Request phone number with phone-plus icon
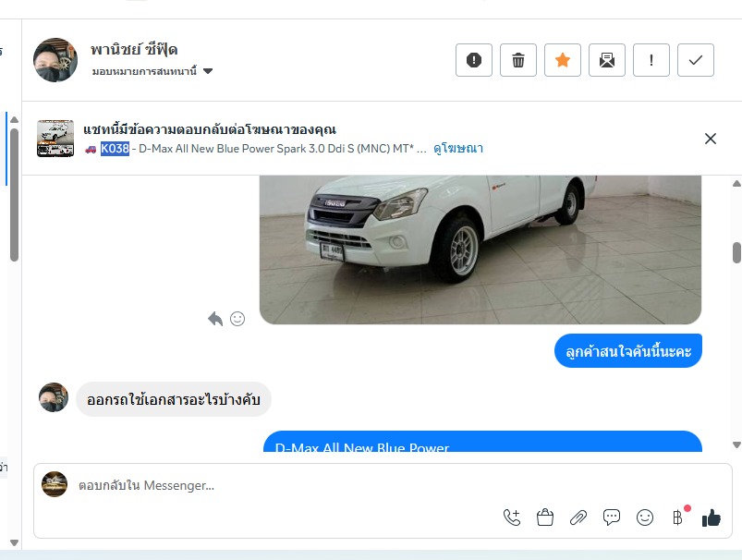This screenshot has width=742, height=560. tap(512, 517)
